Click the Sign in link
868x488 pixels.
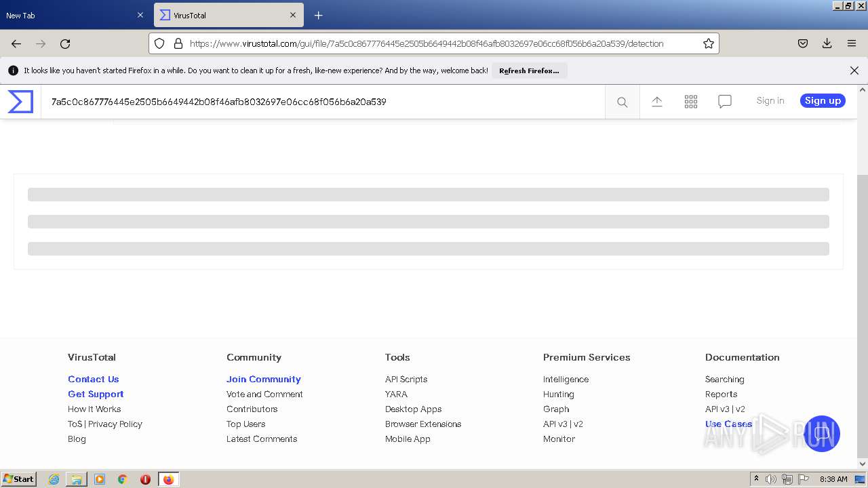pos(770,100)
